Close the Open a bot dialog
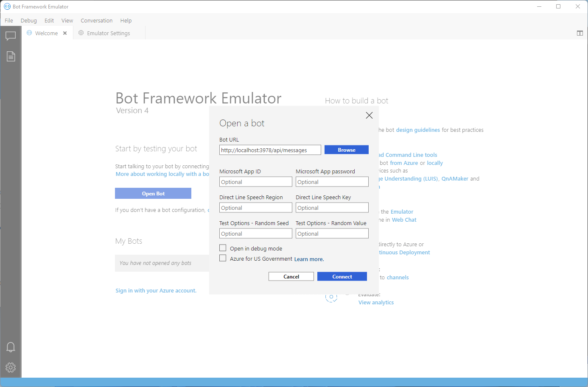Screen dimensions: 588x387 pyautogui.click(x=369, y=115)
